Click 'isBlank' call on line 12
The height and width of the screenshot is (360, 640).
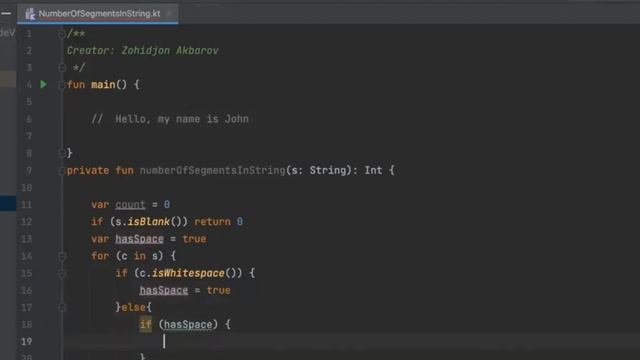149,222
